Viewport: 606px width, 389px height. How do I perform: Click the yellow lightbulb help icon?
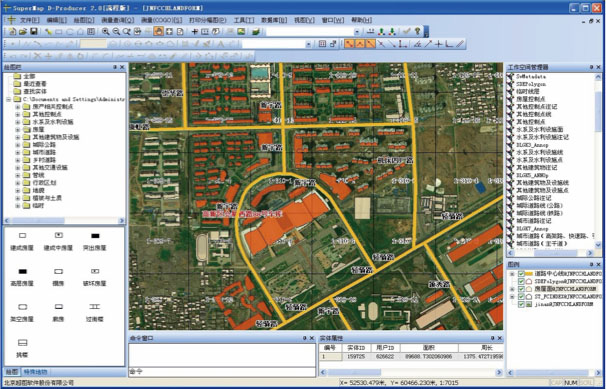click(417, 32)
